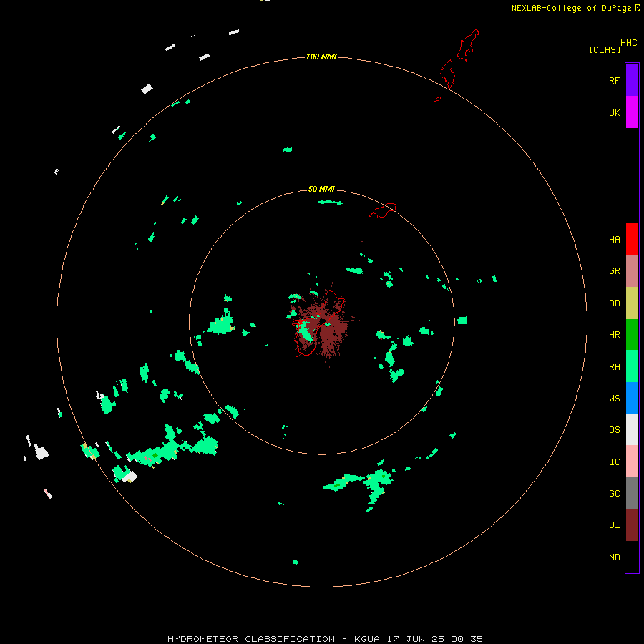Screen dimensions: 644x644
Task: Click the RF purple legend swatch
Action: 632,80
